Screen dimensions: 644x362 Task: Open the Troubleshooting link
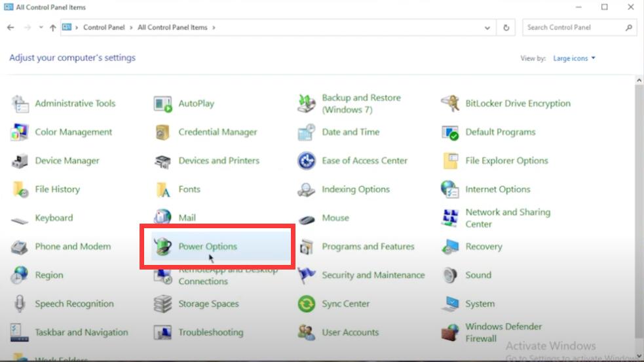(211, 332)
